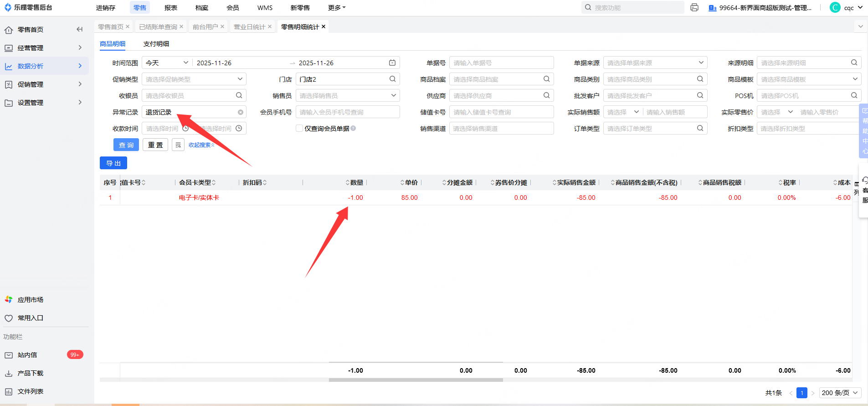Screen dimensions: 868x406
Task: Tick the 仅查询会员单据 checkbox
Action: point(299,128)
